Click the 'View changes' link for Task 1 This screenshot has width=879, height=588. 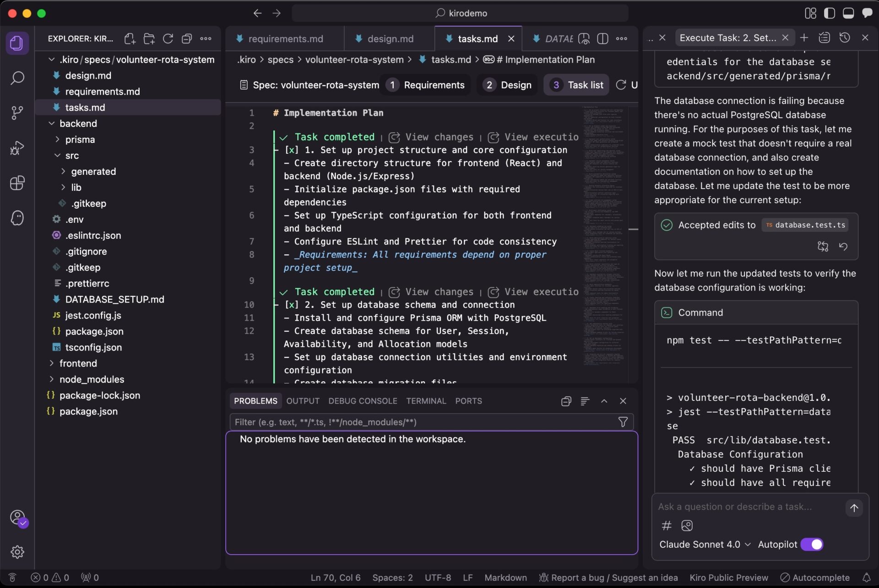[x=439, y=137]
